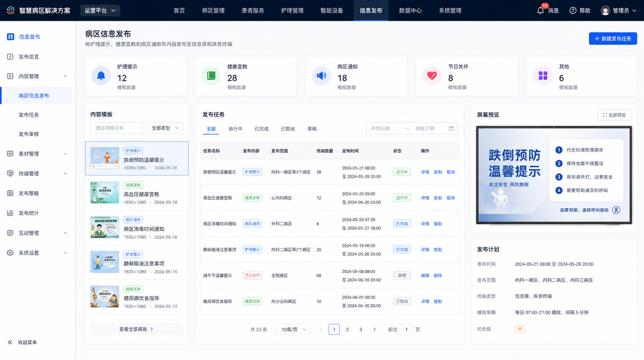Click the 发布总览 sidebar icon
Screen dimensions: 644x360
point(10,57)
